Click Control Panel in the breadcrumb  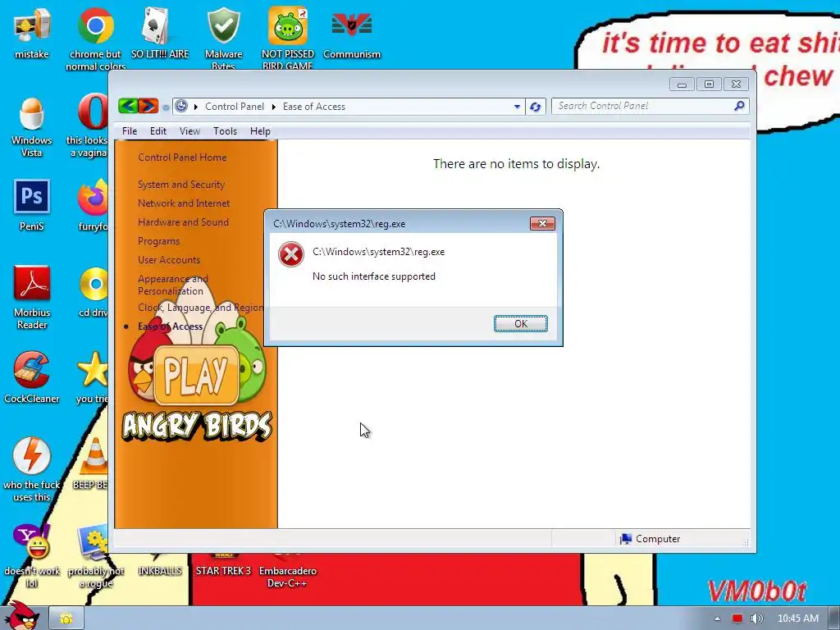point(234,107)
